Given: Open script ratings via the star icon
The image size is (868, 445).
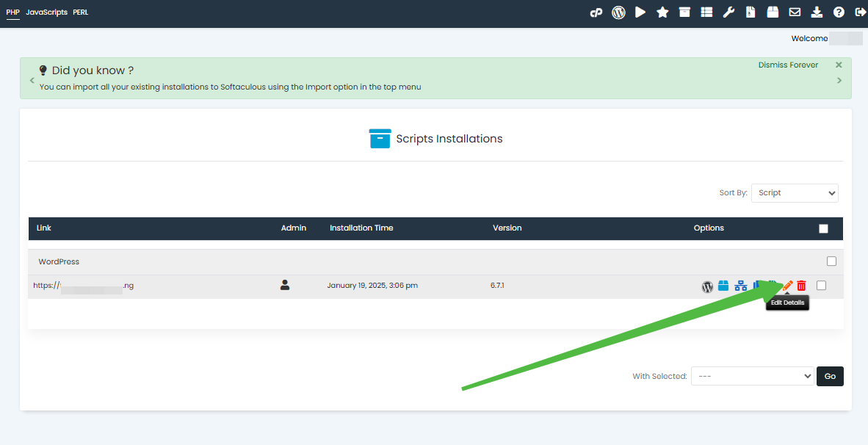Looking at the screenshot, I should click(662, 12).
